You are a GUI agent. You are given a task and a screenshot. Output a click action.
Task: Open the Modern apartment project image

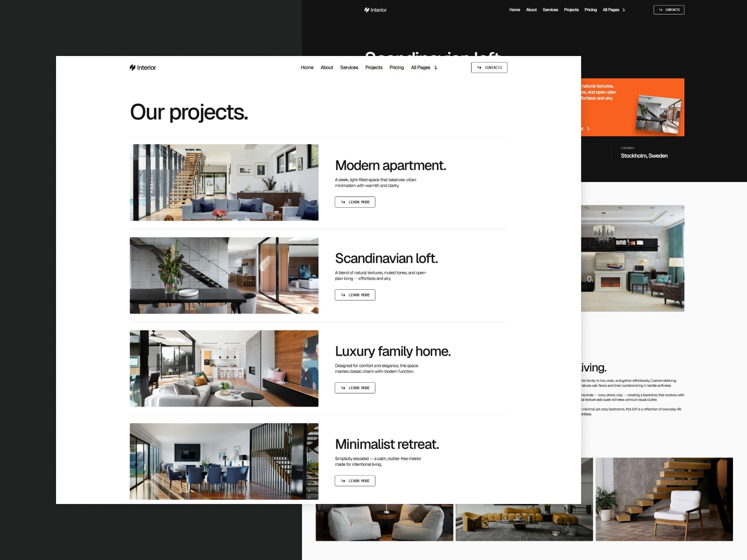coord(224,182)
